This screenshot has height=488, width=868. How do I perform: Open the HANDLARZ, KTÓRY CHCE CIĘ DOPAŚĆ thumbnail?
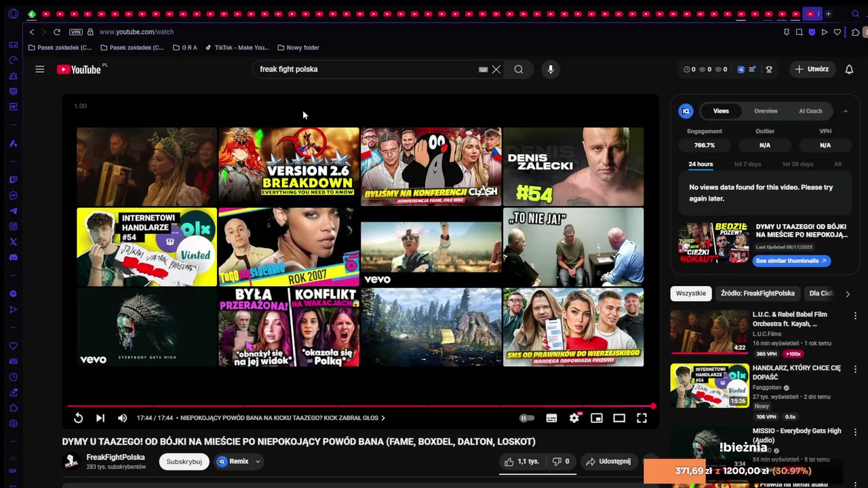(709, 386)
